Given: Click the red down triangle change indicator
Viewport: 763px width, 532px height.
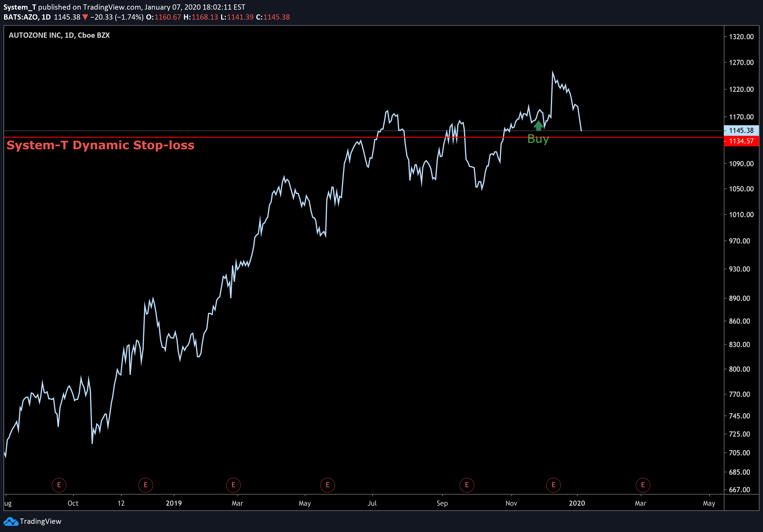Looking at the screenshot, I should click(x=85, y=17).
